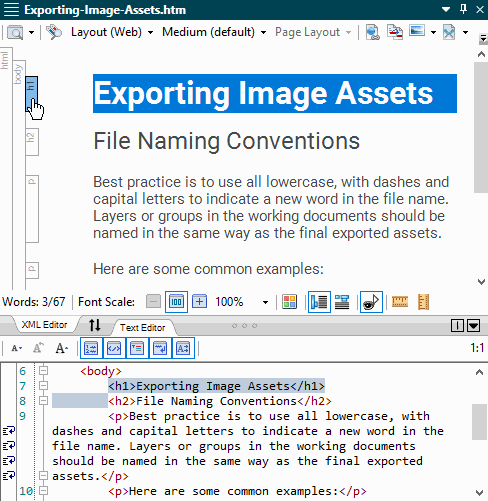Click the insert hyperlink globe icon

(372, 32)
